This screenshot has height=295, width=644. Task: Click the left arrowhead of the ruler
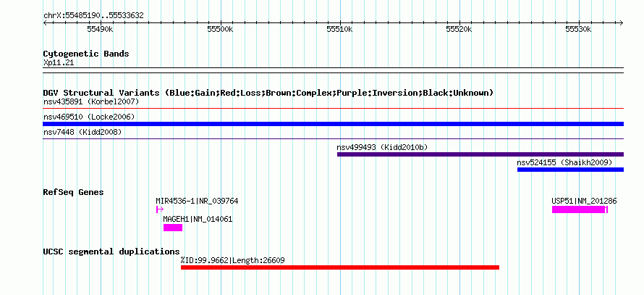click(x=45, y=22)
